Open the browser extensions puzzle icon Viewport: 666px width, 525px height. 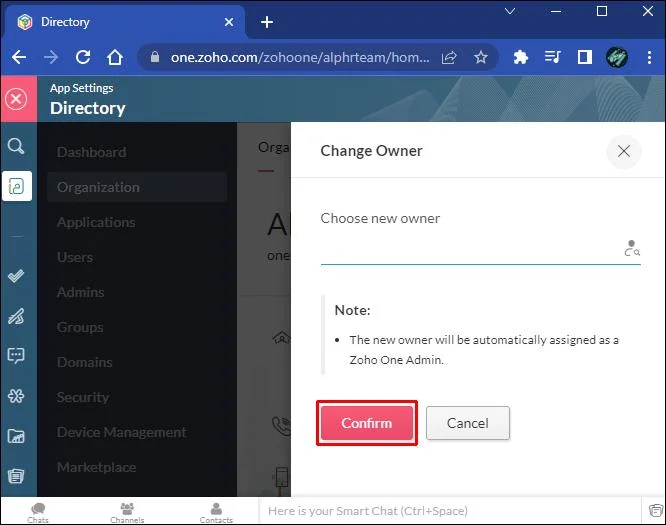pyautogui.click(x=520, y=57)
